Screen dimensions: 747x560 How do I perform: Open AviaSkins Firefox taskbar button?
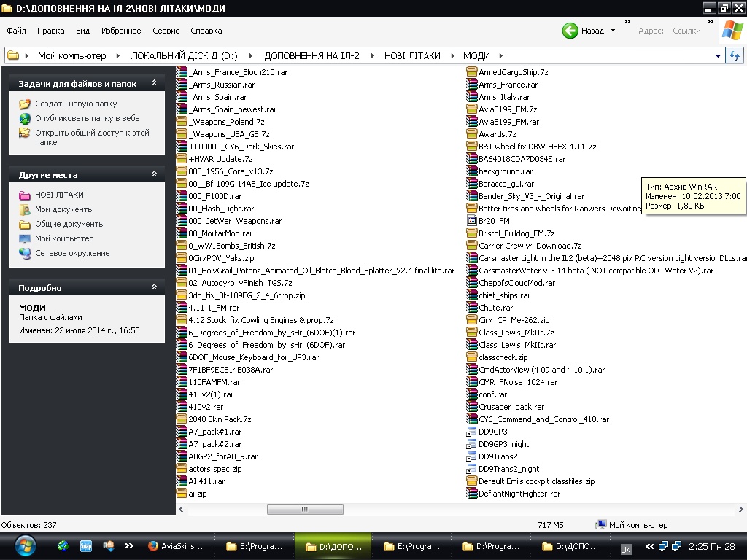175,546
